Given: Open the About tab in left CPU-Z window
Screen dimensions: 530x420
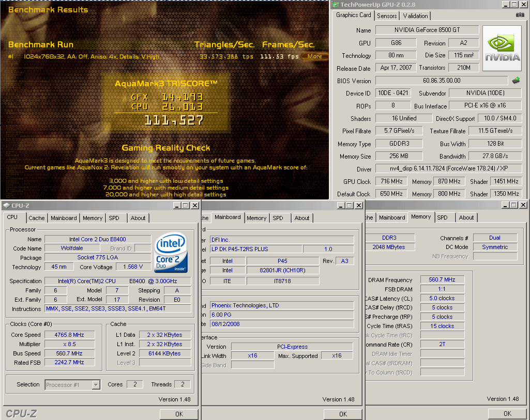Looking at the screenshot, I should point(138,218).
